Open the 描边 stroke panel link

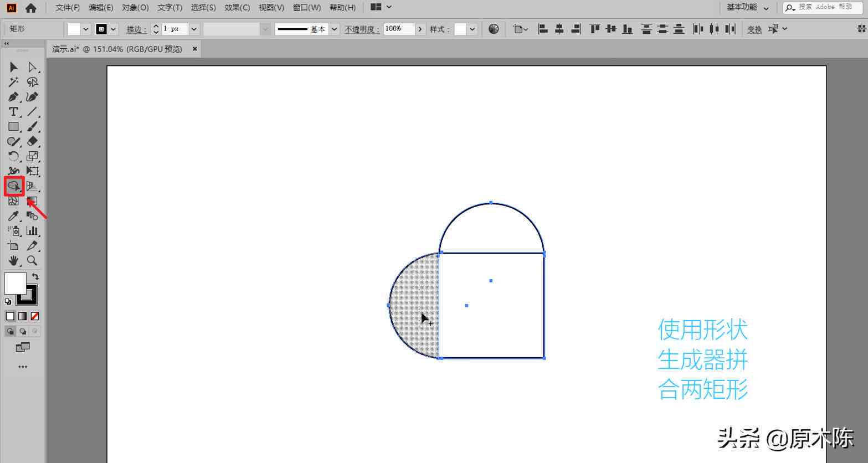(136, 29)
